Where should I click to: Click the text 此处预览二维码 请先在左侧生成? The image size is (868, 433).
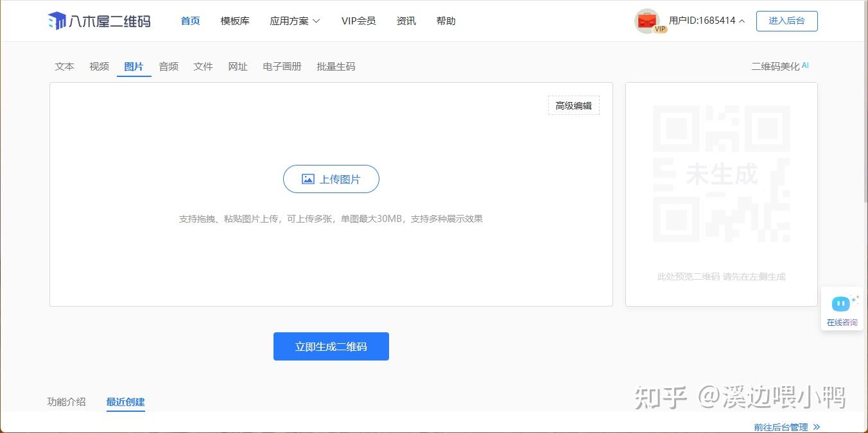pos(722,276)
